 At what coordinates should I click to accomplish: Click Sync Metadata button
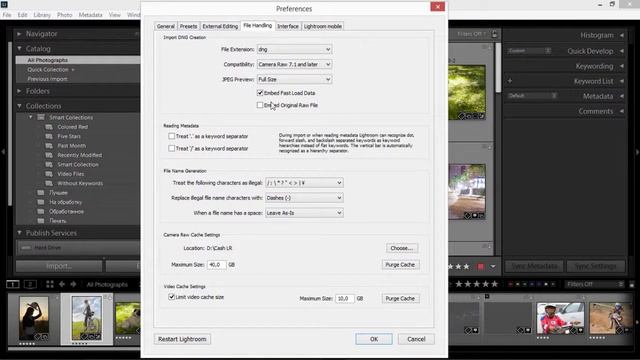tap(534, 267)
